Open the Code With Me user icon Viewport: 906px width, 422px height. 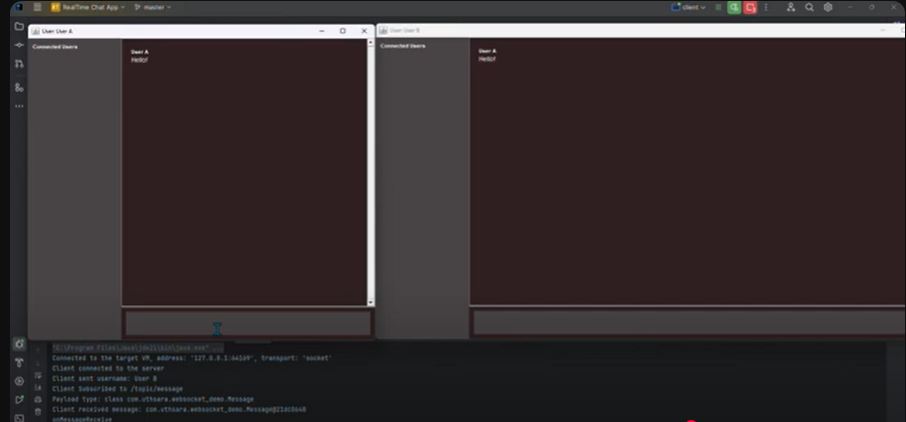[791, 8]
